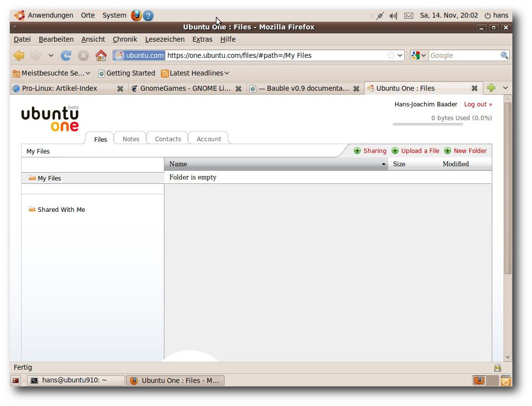This screenshot has height=406, width=532.
Task: Open the list all tabs dropdown
Action: coord(505,88)
